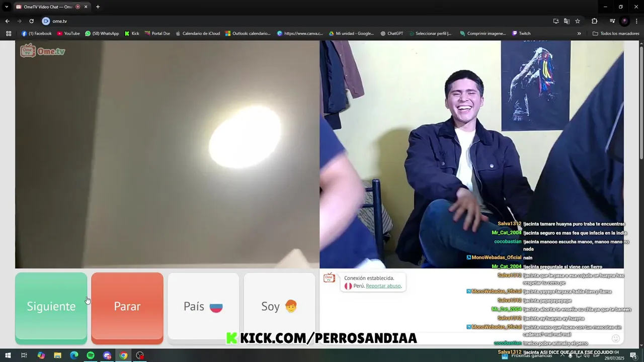Open the Seleccionar perfil bookmark

click(x=430, y=34)
